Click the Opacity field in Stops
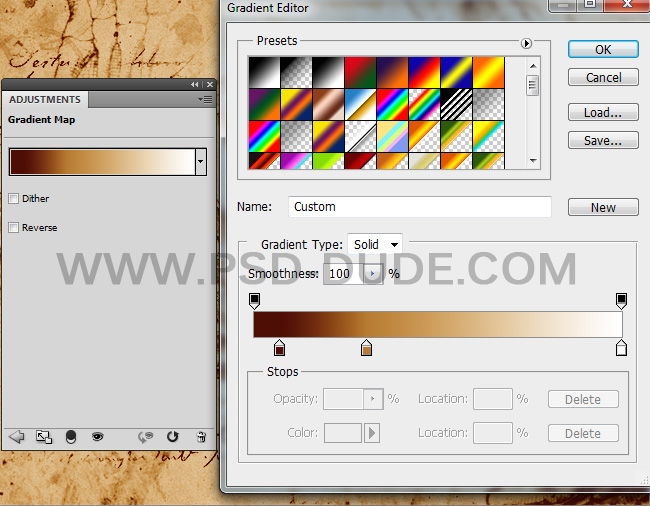The width and height of the screenshot is (650, 506). [343, 399]
